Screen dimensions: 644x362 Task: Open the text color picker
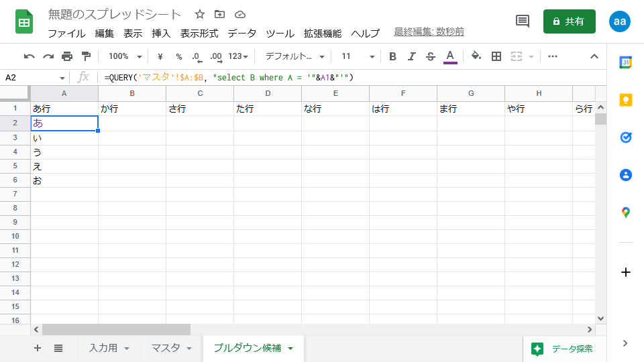coord(450,56)
